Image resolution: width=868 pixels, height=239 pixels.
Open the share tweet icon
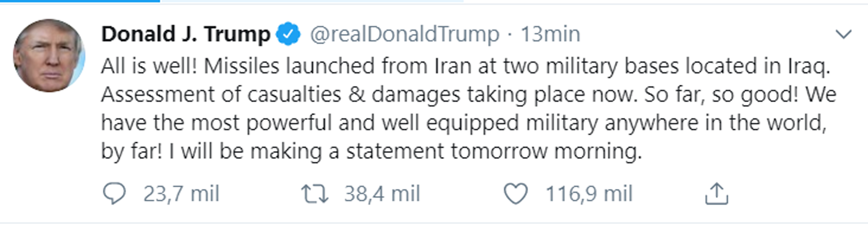pyautogui.click(x=716, y=194)
